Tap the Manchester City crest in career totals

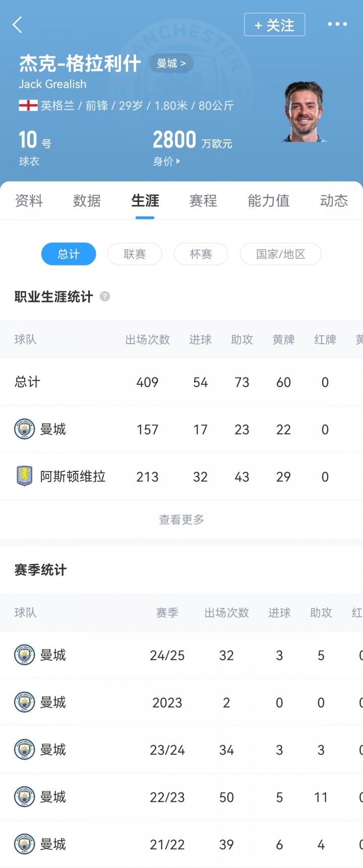[24, 429]
